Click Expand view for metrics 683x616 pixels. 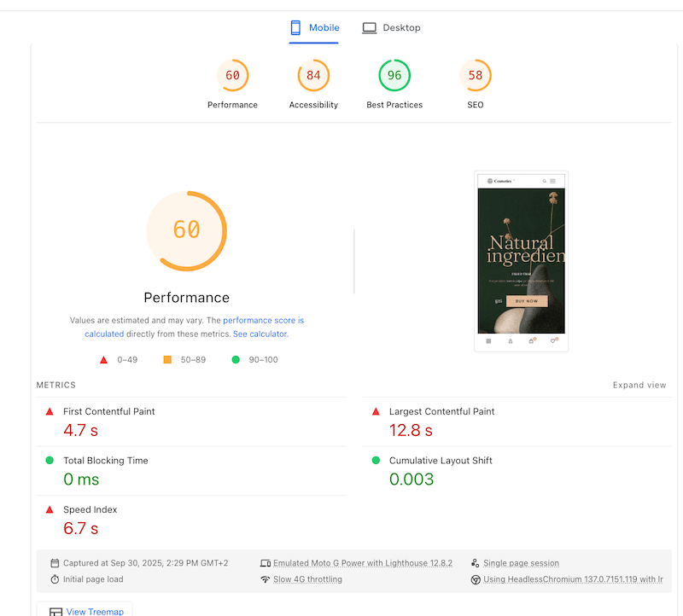[639, 386]
